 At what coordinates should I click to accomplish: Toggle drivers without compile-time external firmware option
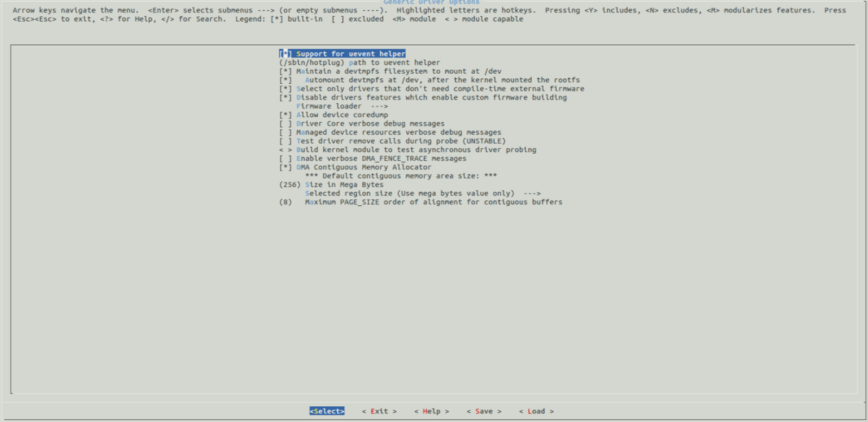pos(431,89)
